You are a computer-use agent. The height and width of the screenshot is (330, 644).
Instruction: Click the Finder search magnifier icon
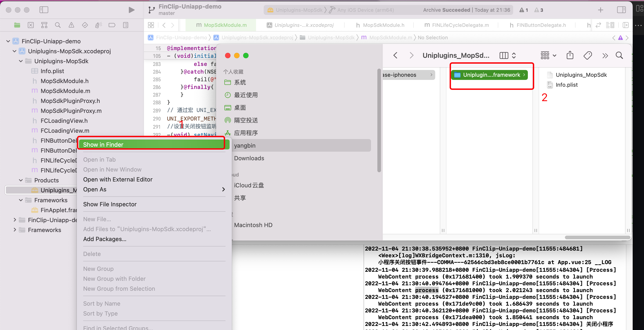(x=619, y=55)
